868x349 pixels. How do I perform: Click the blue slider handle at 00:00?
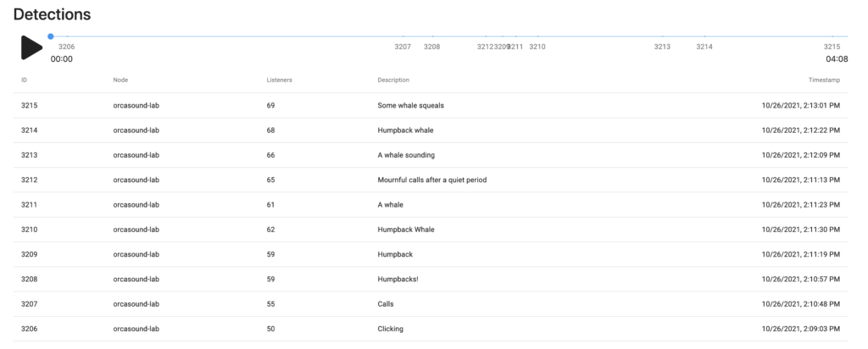[50, 36]
